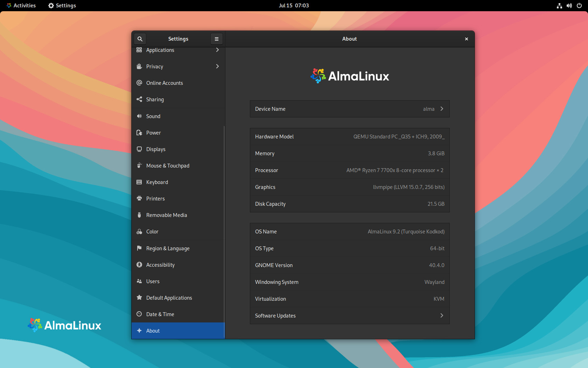The image size is (588, 368).
Task: Click the Removable Media USB icon
Action: pyautogui.click(x=139, y=215)
